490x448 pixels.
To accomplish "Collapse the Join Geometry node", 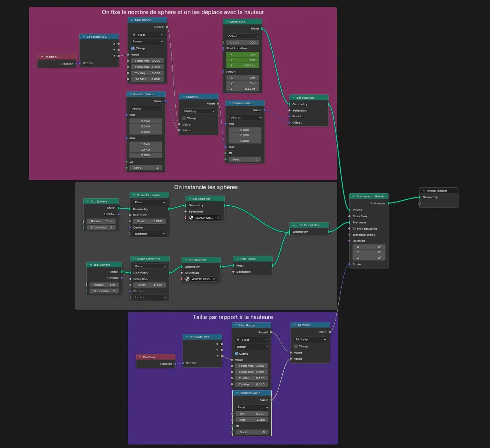I will click(294, 225).
